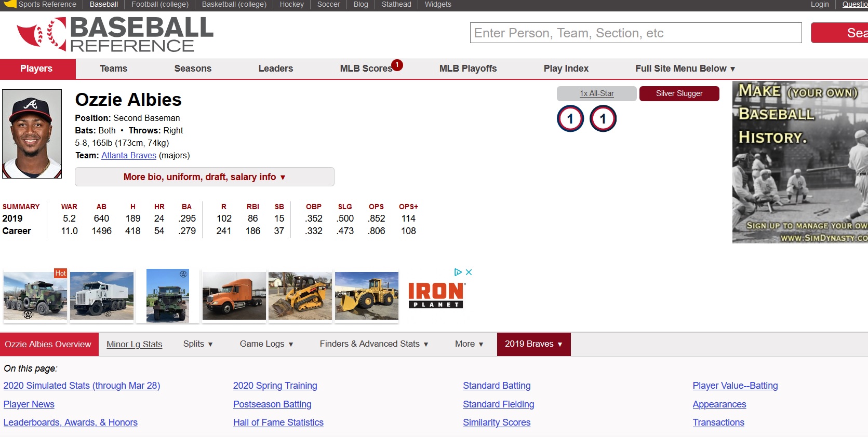
Task: Click the 1x All-Star award button
Action: click(597, 93)
